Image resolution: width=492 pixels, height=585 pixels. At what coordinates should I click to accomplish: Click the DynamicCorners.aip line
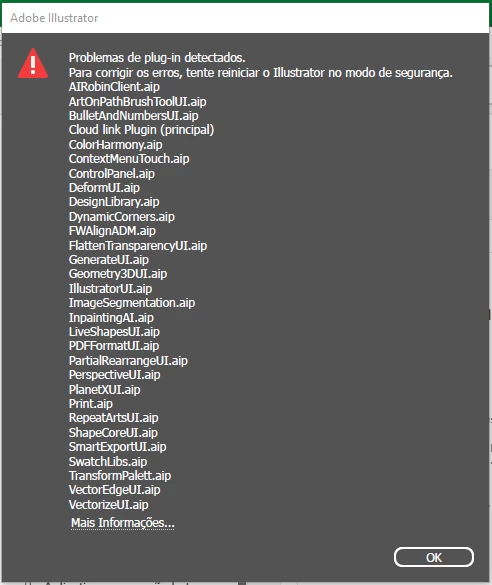122,217
